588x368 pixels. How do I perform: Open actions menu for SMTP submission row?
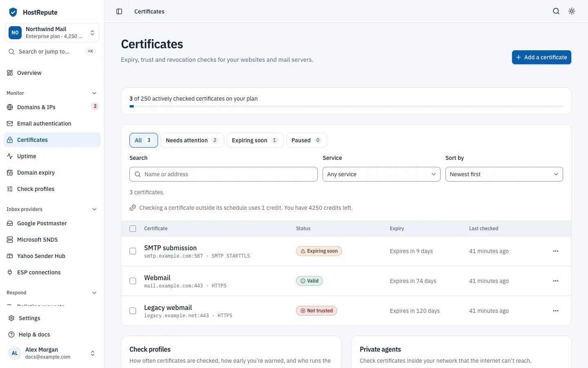point(556,251)
